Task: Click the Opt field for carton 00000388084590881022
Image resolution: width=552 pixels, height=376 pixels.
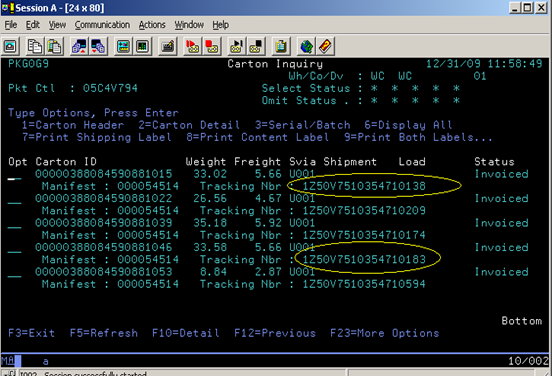Action: click(x=14, y=200)
